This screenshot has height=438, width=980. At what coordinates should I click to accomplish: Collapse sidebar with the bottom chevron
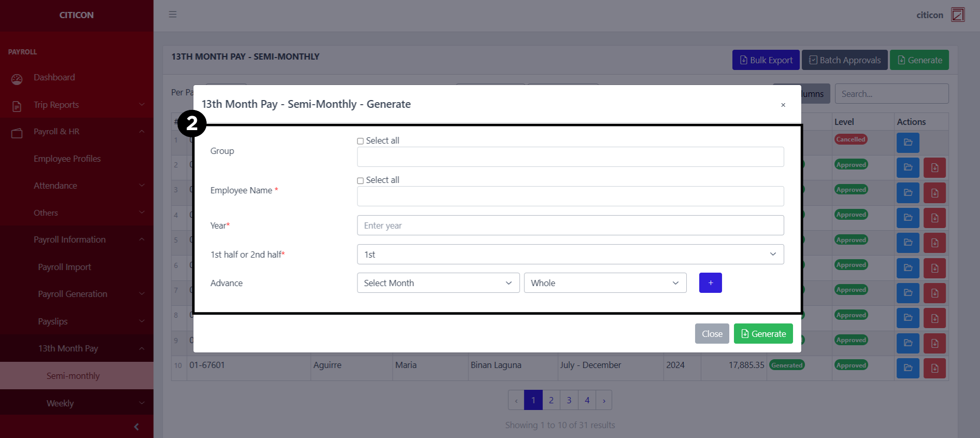tap(136, 427)
